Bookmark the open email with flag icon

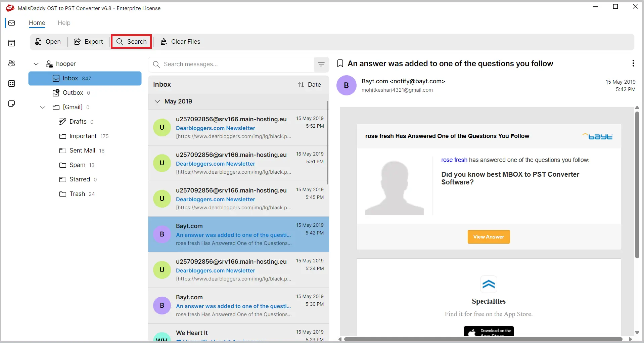(x=340, y=63)
